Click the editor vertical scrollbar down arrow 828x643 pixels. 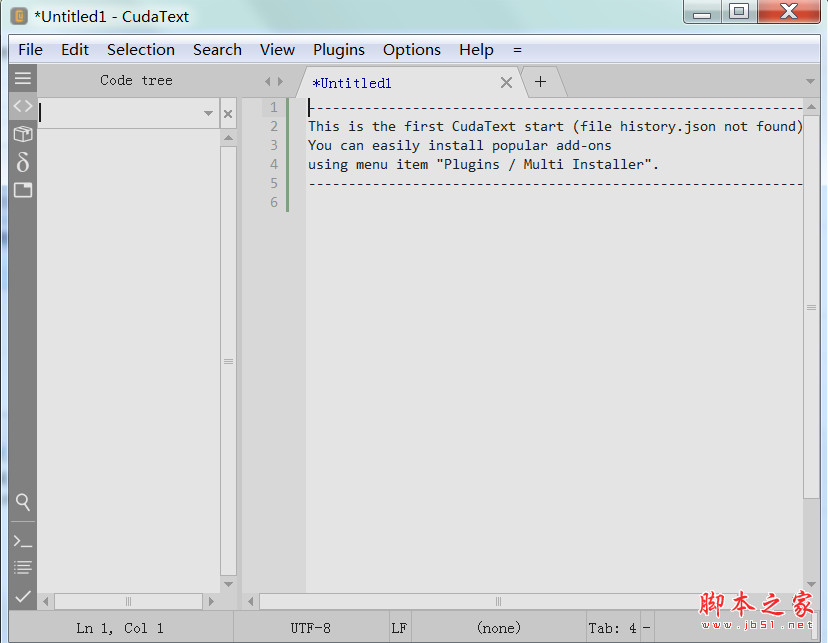pyautogui.click(x=811, y=583)
